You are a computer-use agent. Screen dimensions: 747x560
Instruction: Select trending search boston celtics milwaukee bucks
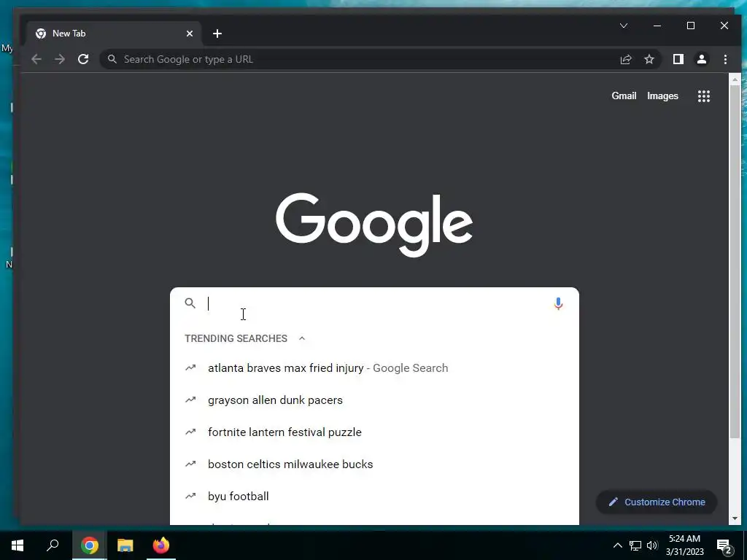click(x=374, y=464)
